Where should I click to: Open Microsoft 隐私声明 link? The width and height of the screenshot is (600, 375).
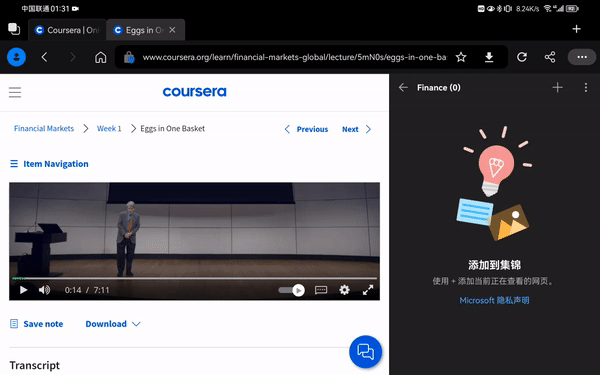[494, 300]
